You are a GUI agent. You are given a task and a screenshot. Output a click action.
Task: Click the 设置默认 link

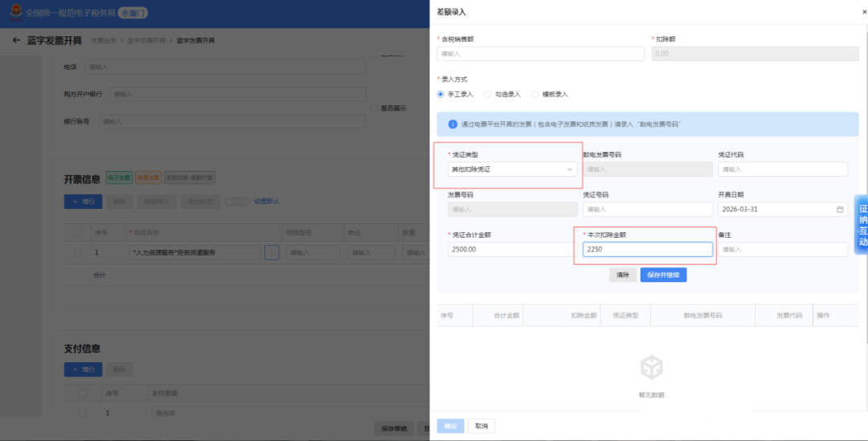pyautogui.click(x=267, y=202)
